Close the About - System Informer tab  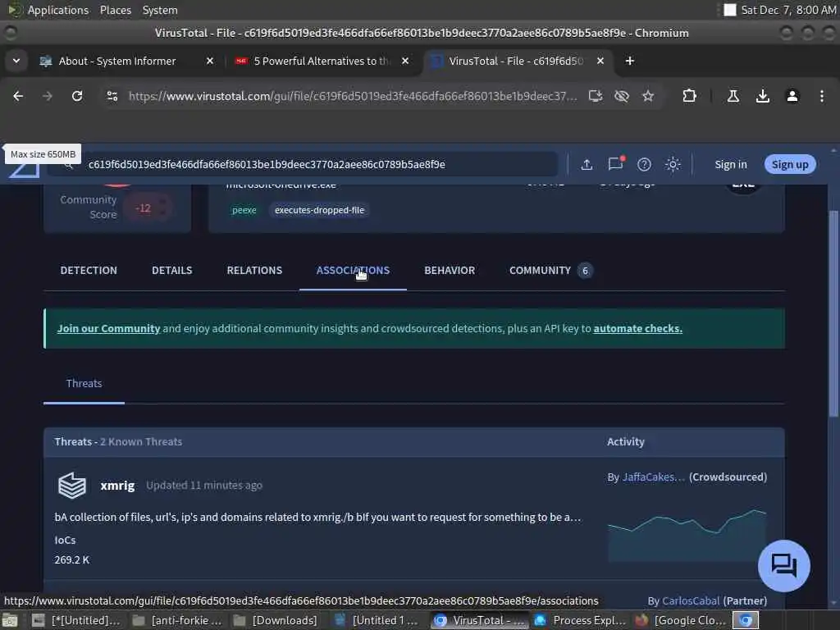point(210,61)
